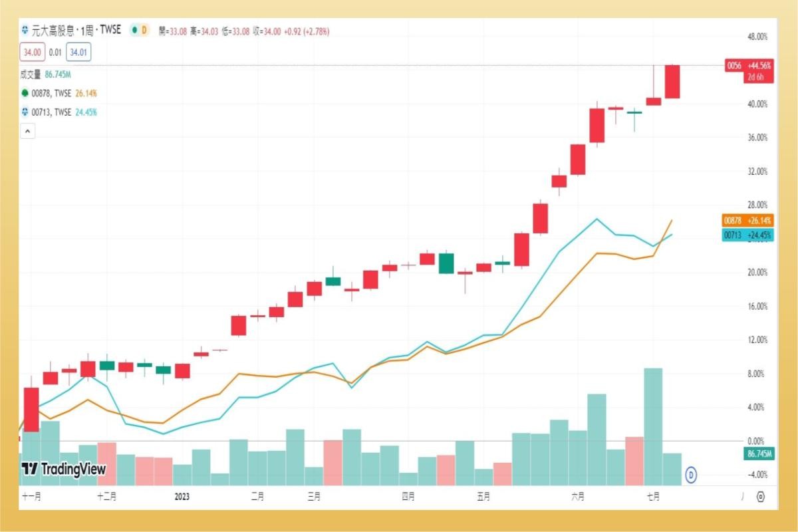The image size is (798, 532).
Task: Click the 0.01 spread value
Action: 55,51
